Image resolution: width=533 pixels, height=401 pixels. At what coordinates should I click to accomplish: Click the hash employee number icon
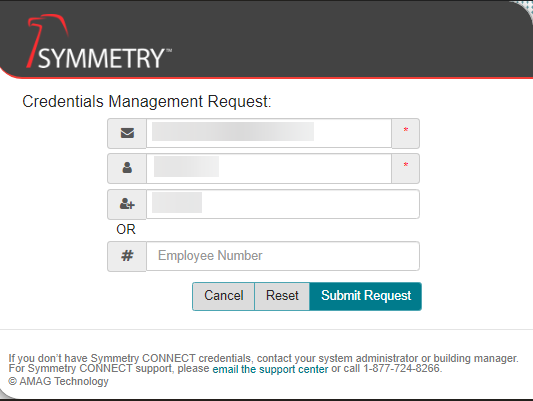coord(127,256)
